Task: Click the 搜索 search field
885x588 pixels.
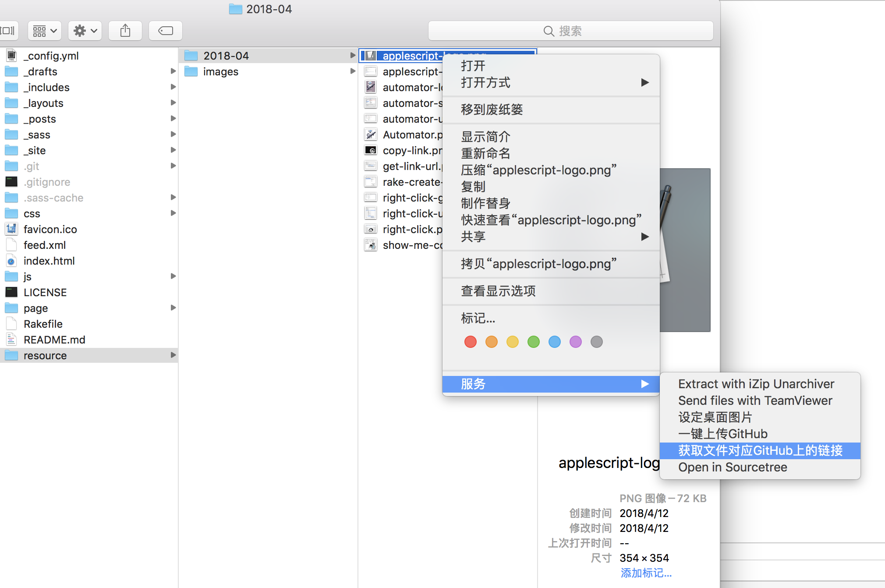Action: click(570, 31)
